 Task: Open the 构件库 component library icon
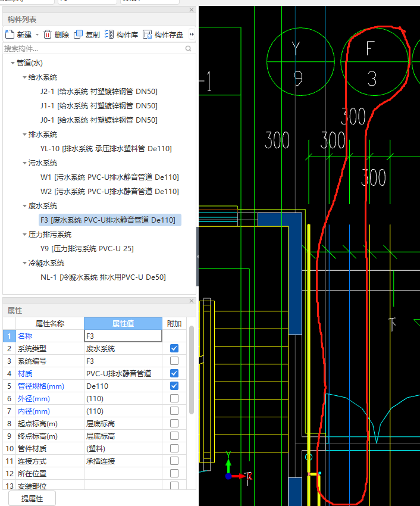(x=109, y=34)
